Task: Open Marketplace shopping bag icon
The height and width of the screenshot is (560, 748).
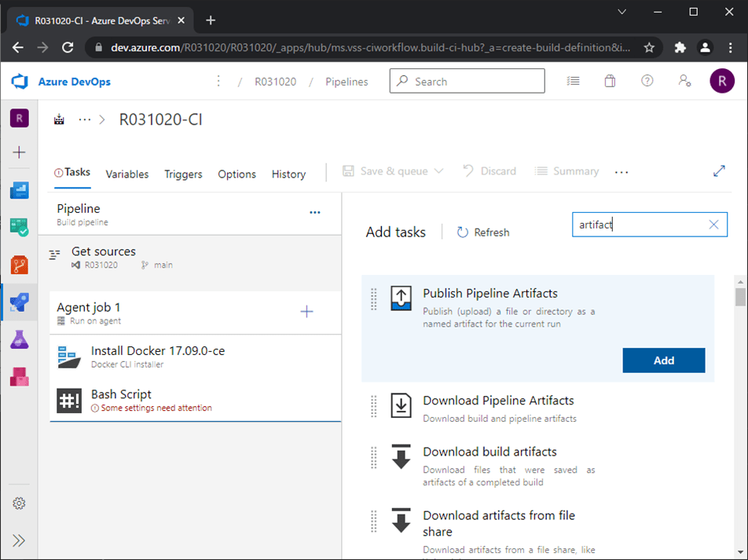Action: pyautogui.click(x=610, y=81)
